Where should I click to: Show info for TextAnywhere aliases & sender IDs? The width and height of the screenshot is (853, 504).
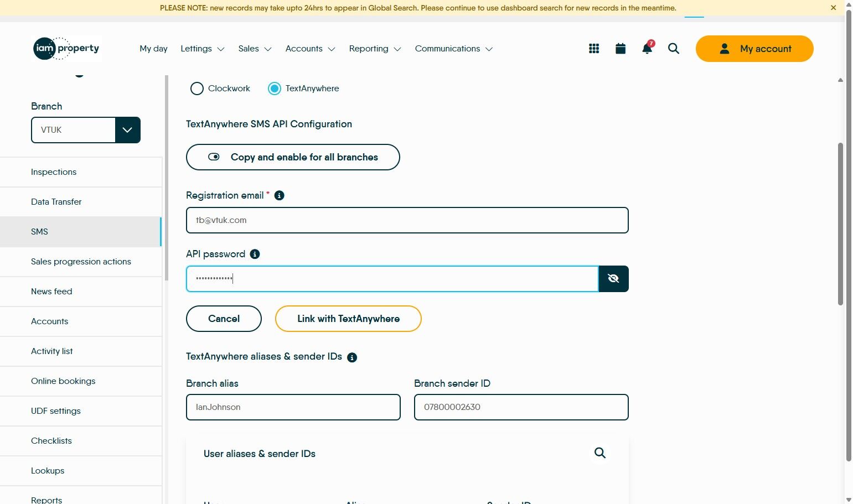coord(352,357)
